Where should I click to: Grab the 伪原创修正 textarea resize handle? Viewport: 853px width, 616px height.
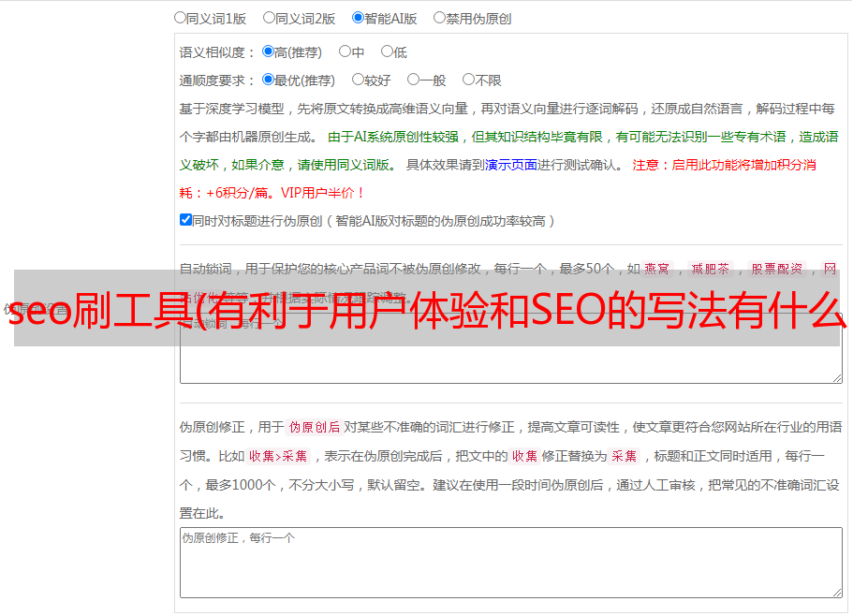(x=837, y=593)
